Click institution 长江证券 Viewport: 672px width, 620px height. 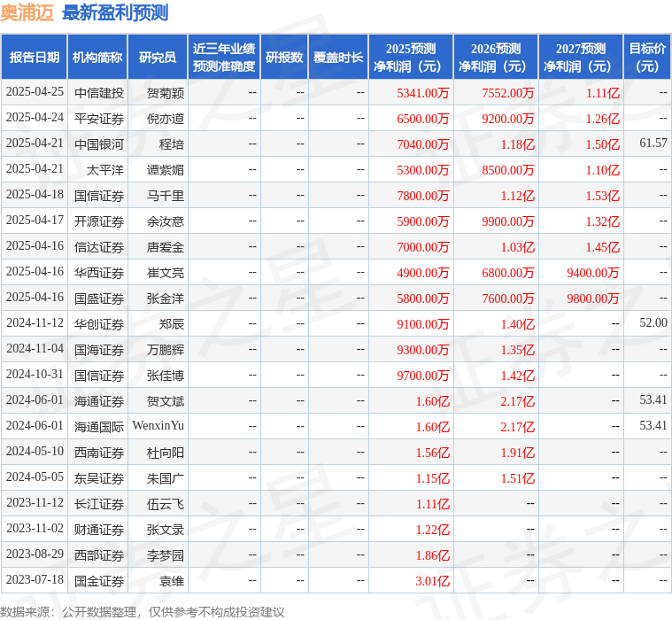(99, 505)
